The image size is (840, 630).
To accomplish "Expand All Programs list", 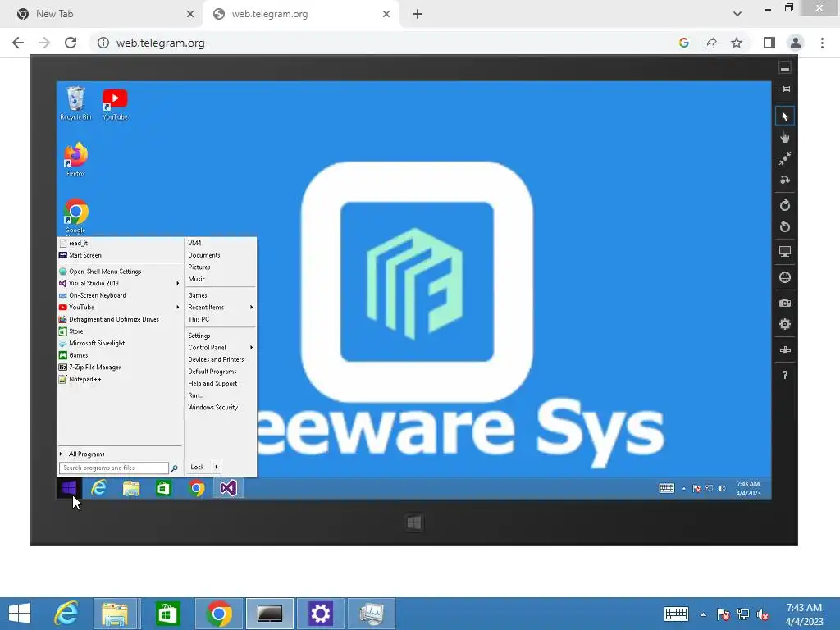I will point(86,454).
